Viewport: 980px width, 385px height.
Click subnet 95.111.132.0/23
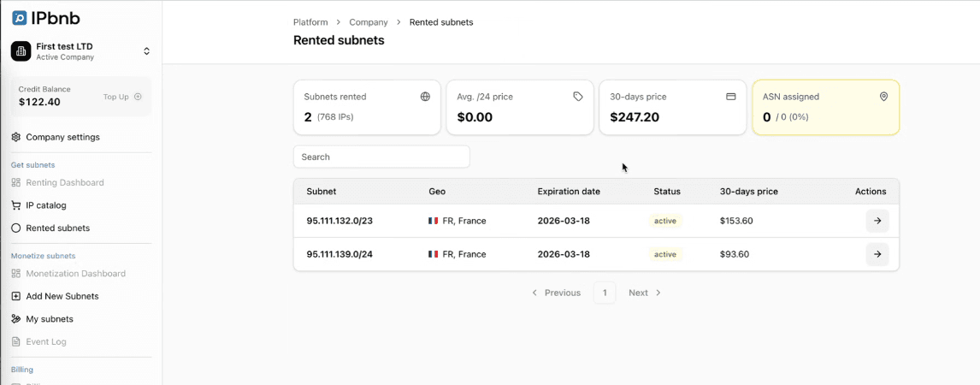[x=339, y=221]
